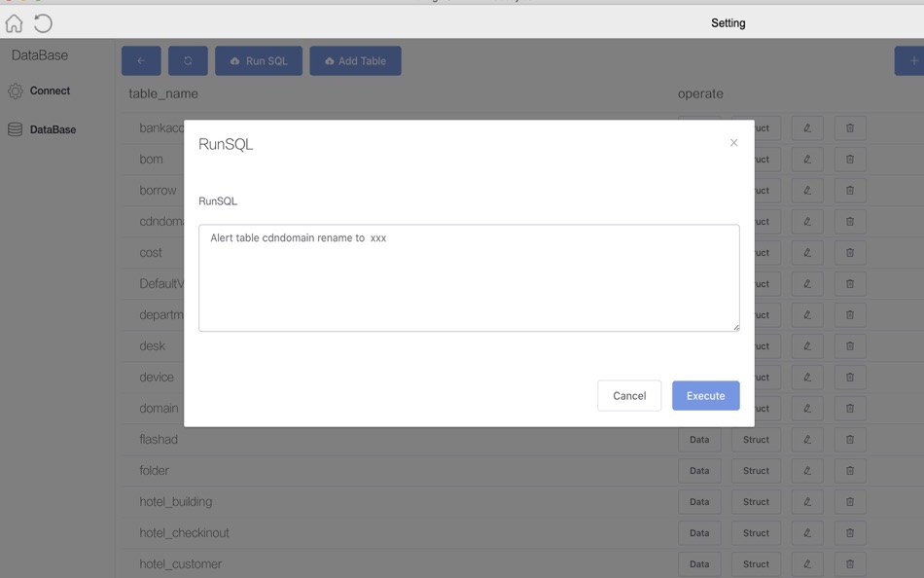This screenshot has height=578, width=924.
Task: Click inside the RunSQL text area
Action: pyautogui.click(x=469, y=277)
